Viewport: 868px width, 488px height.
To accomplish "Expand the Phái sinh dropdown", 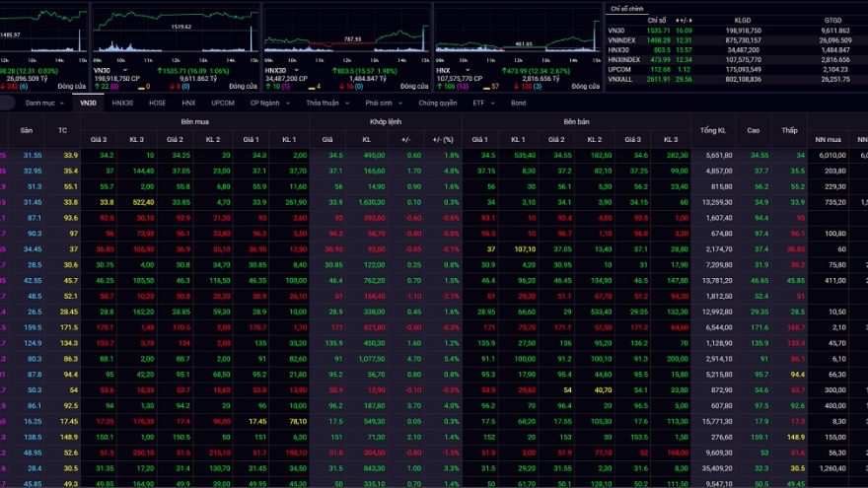I will coord(382,103).
